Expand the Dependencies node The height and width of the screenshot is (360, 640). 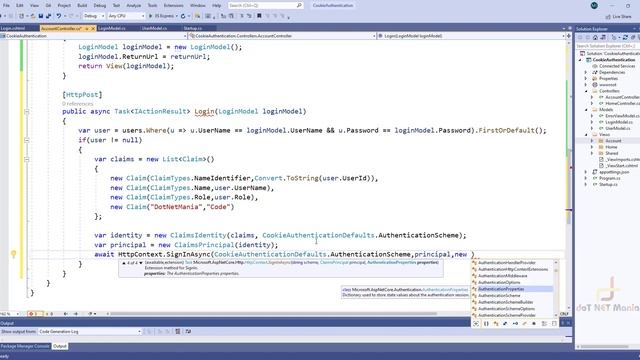coord(586,72)
